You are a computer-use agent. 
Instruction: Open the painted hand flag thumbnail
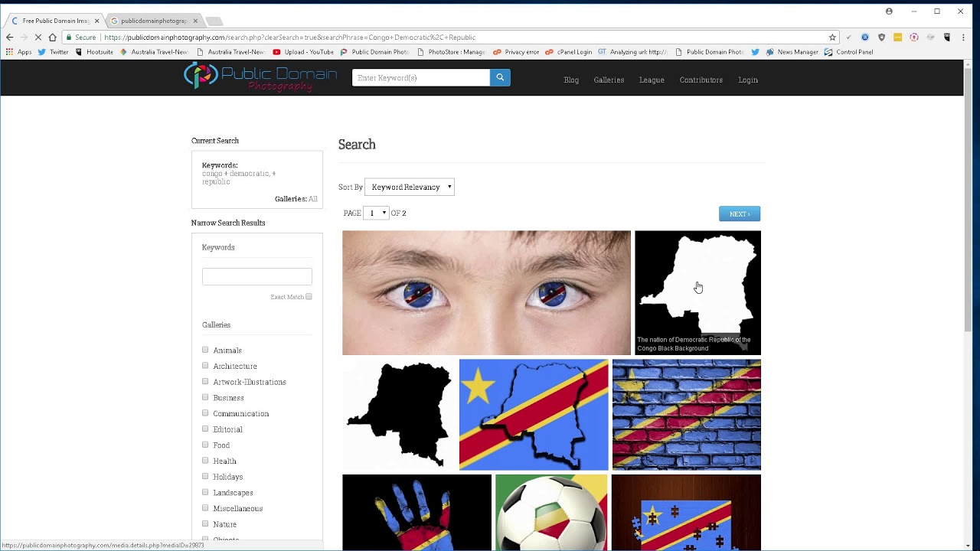coord(416,512)
